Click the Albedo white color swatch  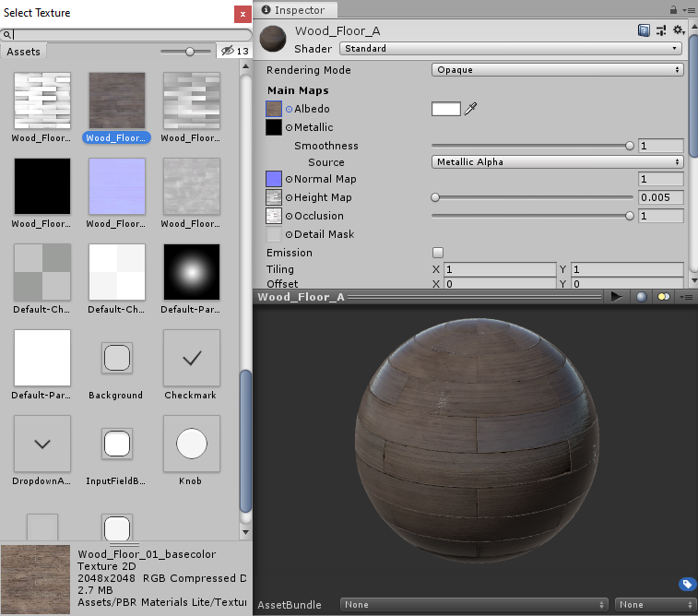445,109
